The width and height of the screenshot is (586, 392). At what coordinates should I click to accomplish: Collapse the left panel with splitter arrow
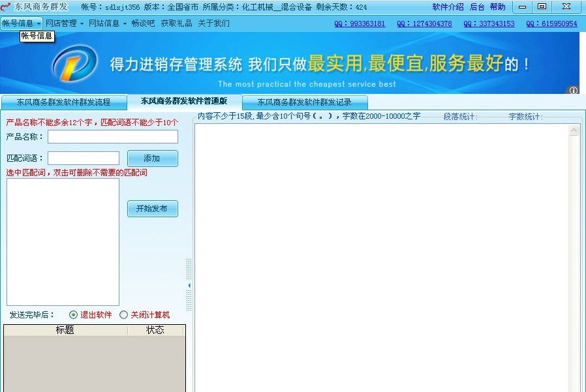point(189,285)
